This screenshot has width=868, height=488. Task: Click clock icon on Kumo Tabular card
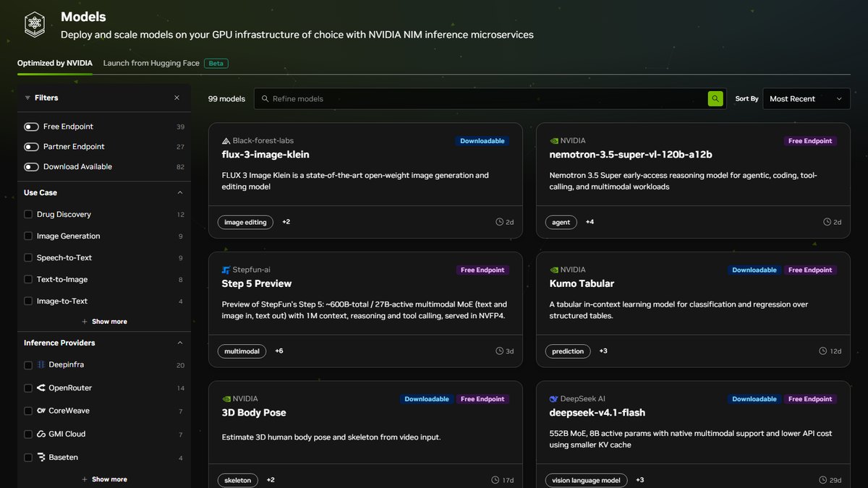(x=822, y=351)
